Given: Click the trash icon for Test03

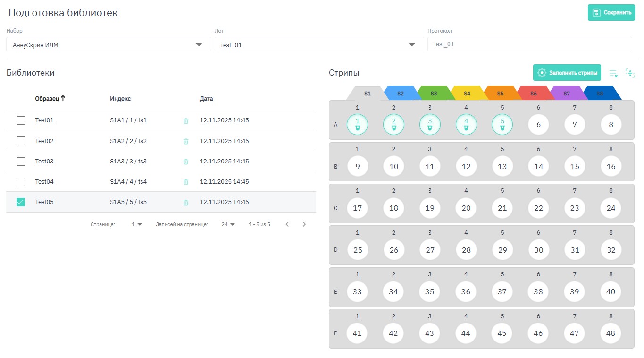Looking at the screenshot, I should tap(186, 162).
